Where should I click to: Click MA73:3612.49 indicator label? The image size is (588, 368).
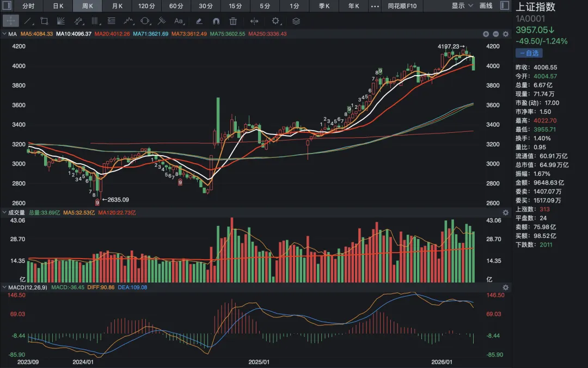(189, 34)
